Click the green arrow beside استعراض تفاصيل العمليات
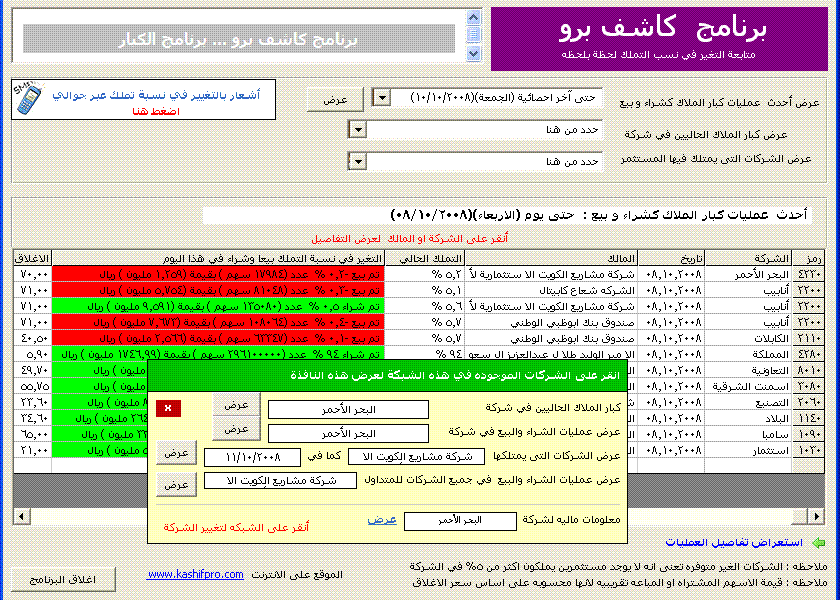 (817, 543)
